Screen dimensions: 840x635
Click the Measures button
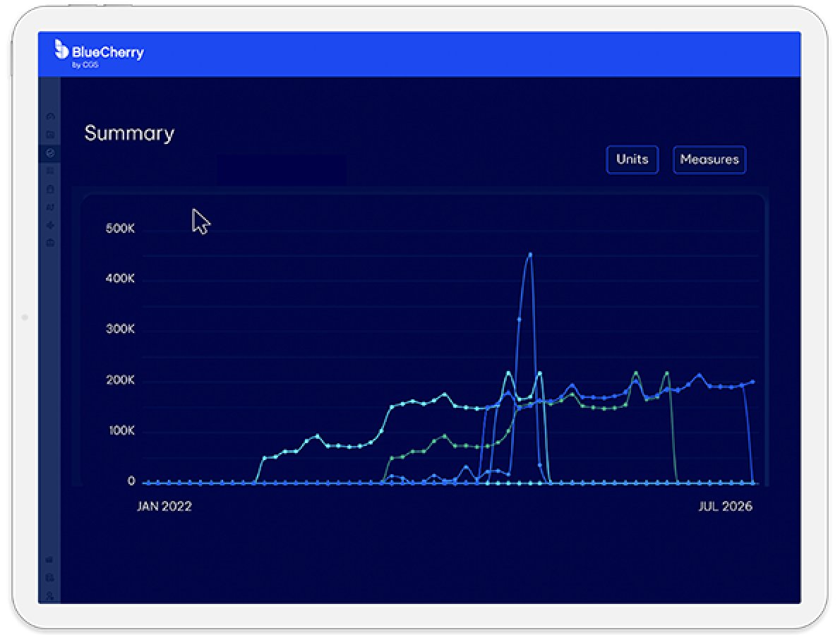(x=709, y=159)
